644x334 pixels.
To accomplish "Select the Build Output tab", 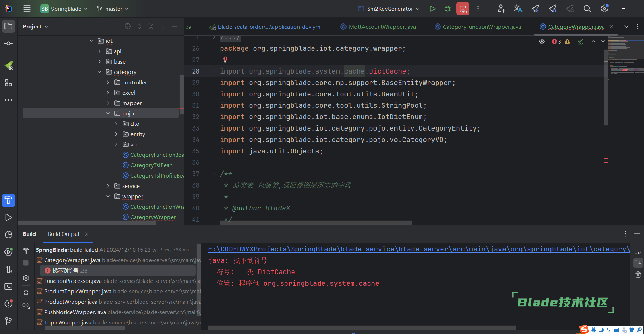I will coord(64,234).
